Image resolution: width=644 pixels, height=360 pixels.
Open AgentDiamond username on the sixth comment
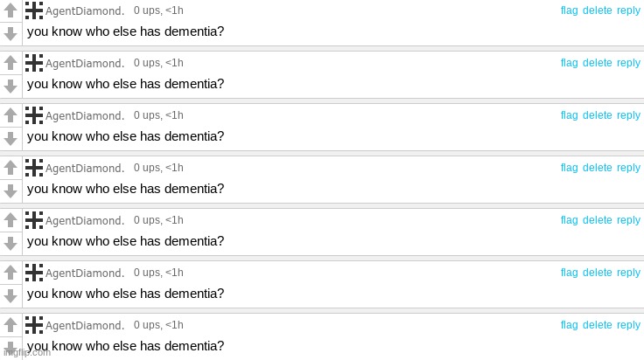point(85,273)
